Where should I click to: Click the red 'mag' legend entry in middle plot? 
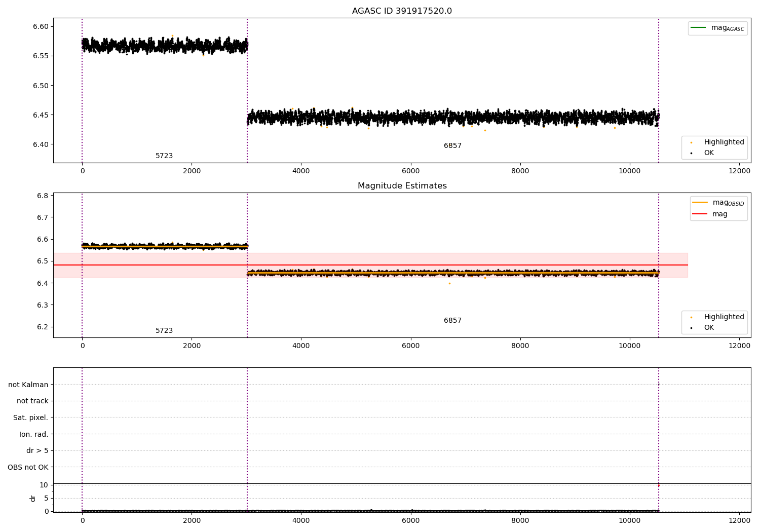[710, 214]
